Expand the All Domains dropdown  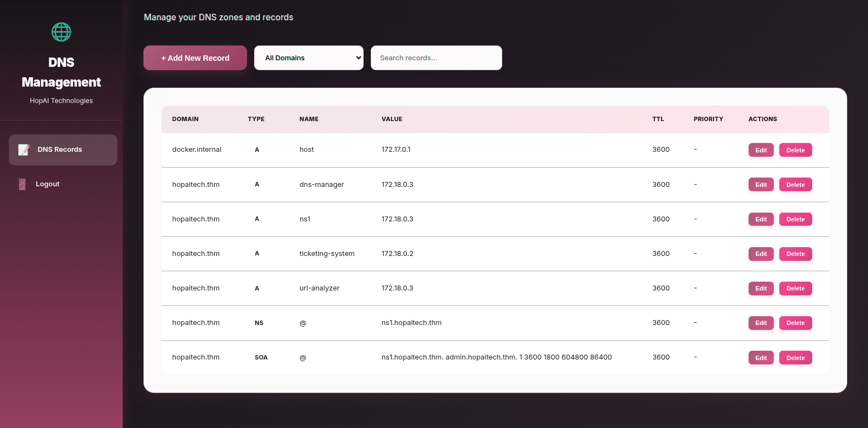[308, 58]
